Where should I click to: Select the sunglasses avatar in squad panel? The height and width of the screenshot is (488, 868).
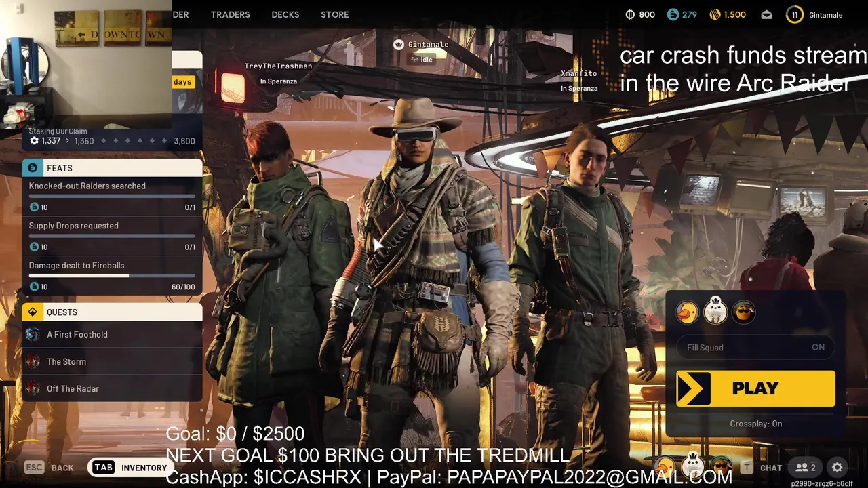tap(744, 312)
